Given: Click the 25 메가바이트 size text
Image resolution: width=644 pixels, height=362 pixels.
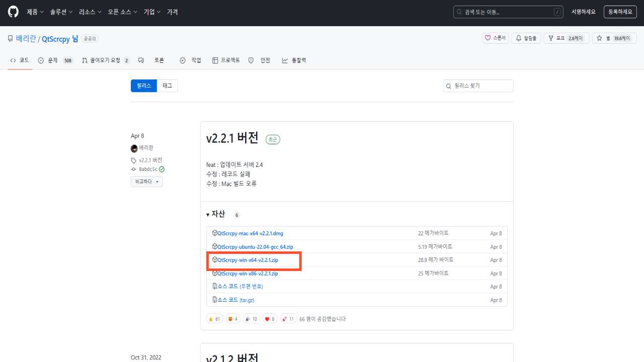Looking at the screenshot, I should [x=433, y=274].
